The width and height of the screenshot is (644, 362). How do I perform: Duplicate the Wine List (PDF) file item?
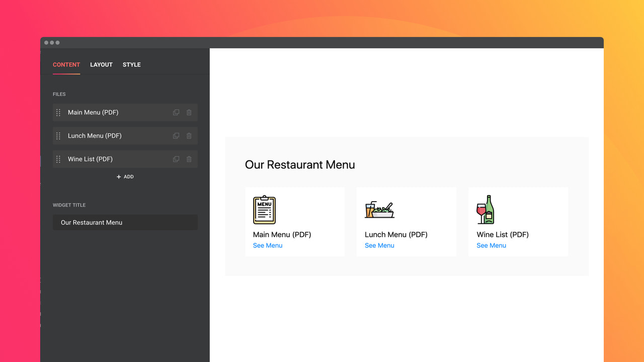click(x=176, y=159)
